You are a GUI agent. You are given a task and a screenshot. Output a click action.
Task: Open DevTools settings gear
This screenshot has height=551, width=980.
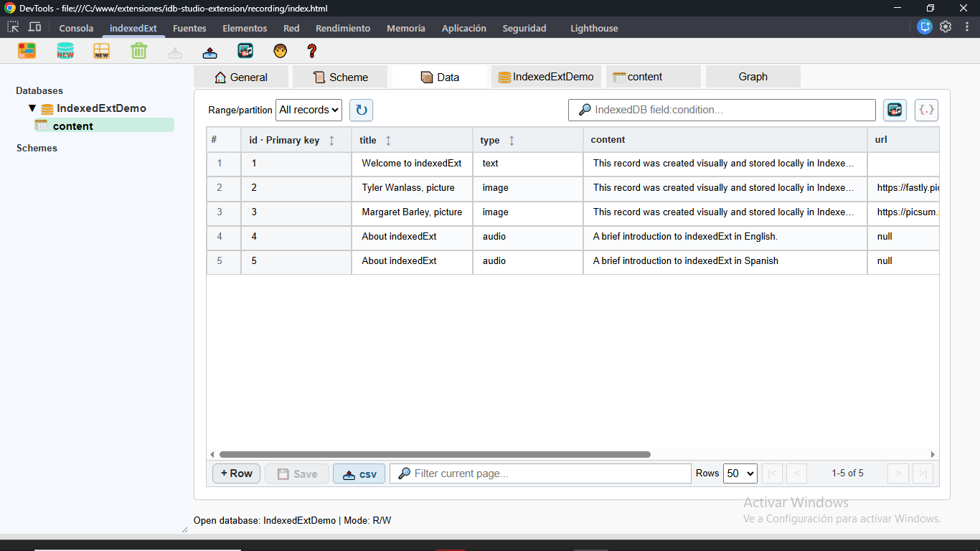coord(946,27)
